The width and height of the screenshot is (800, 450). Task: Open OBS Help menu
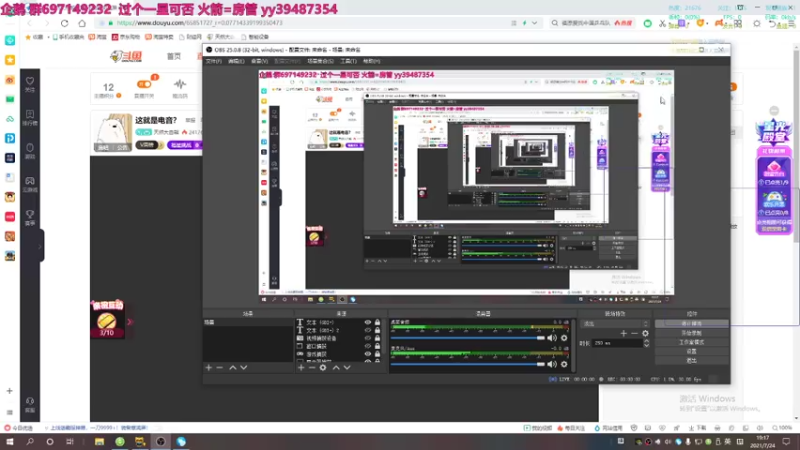tap(371, 61)
